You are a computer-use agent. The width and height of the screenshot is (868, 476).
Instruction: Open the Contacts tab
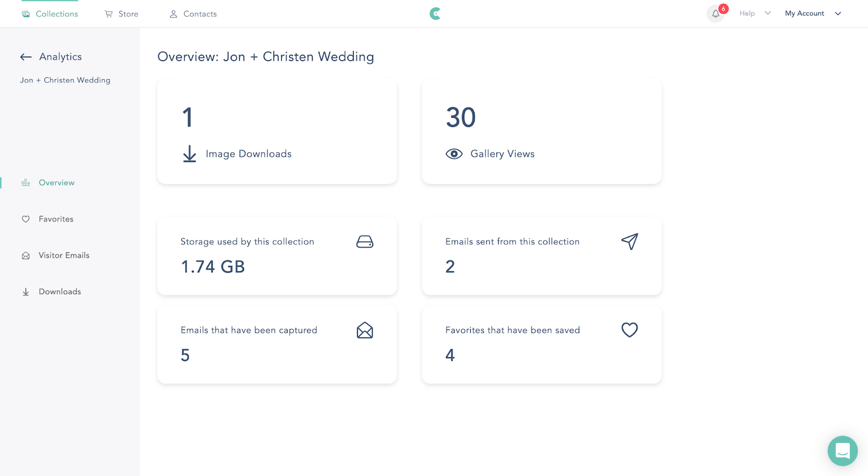tap(193, 14)
